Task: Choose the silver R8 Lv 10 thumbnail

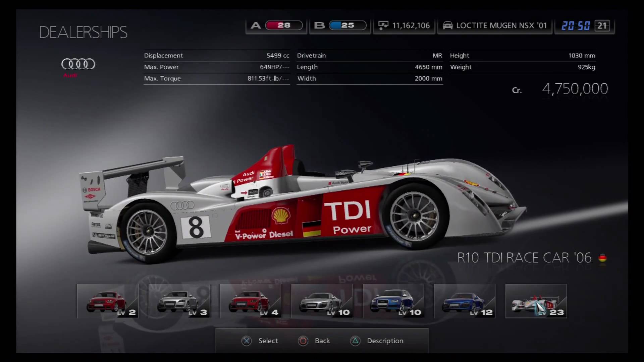Action: [x=322, y=301]
